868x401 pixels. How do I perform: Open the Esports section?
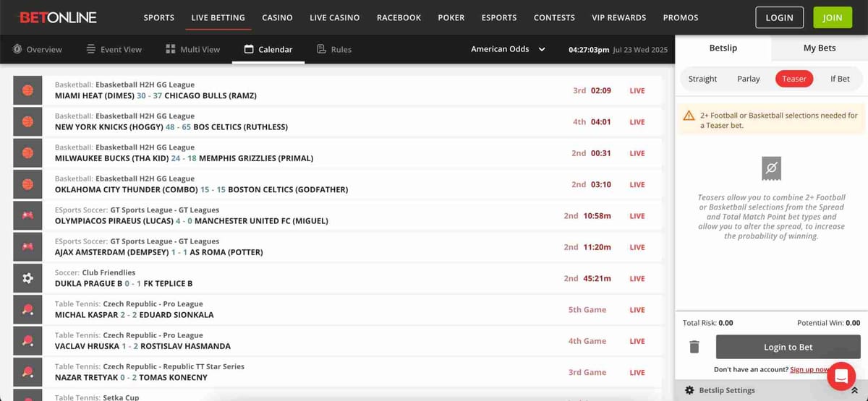tap(499, 17)
